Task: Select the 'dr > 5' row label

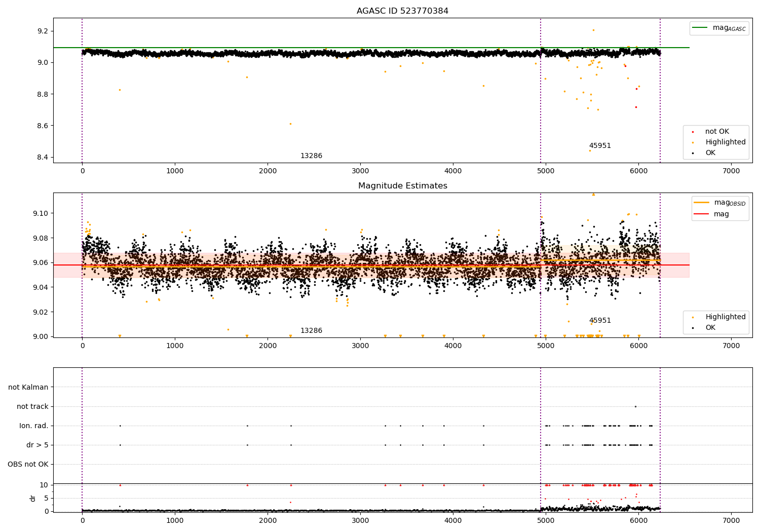Action: click(37, 445)
